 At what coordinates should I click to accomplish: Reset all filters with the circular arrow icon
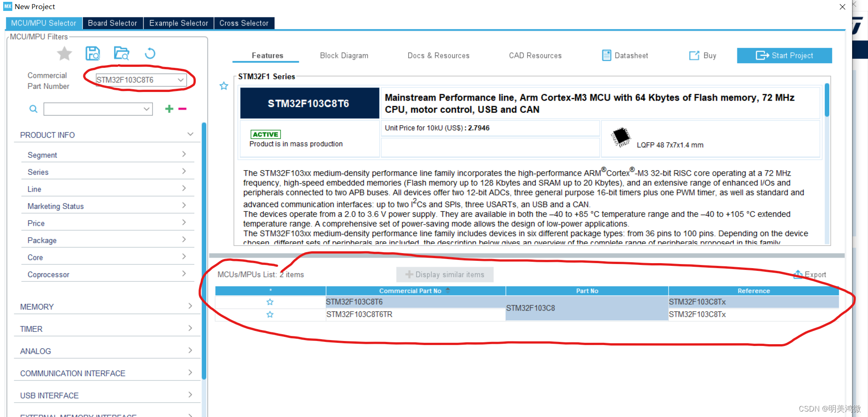[150, 54]
